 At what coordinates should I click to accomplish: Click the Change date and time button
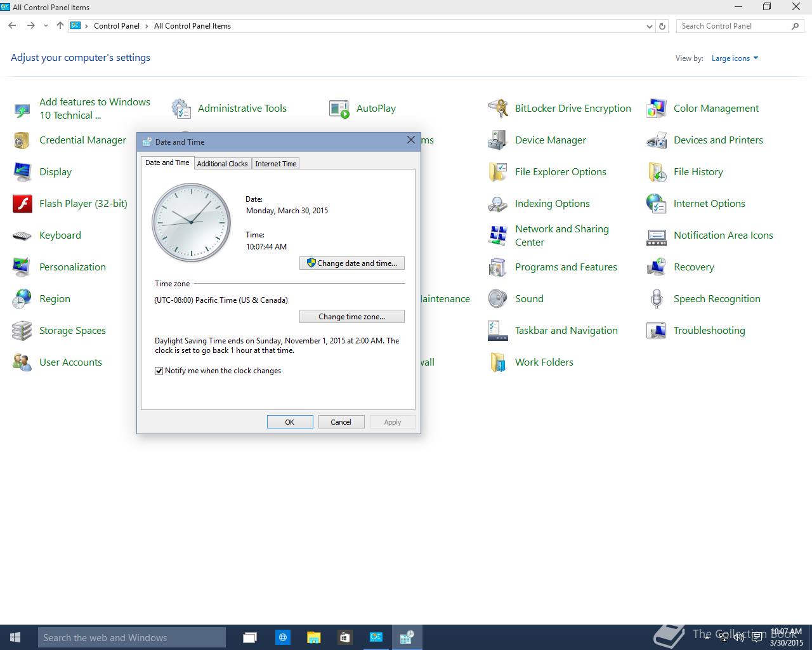click(352, 263)
